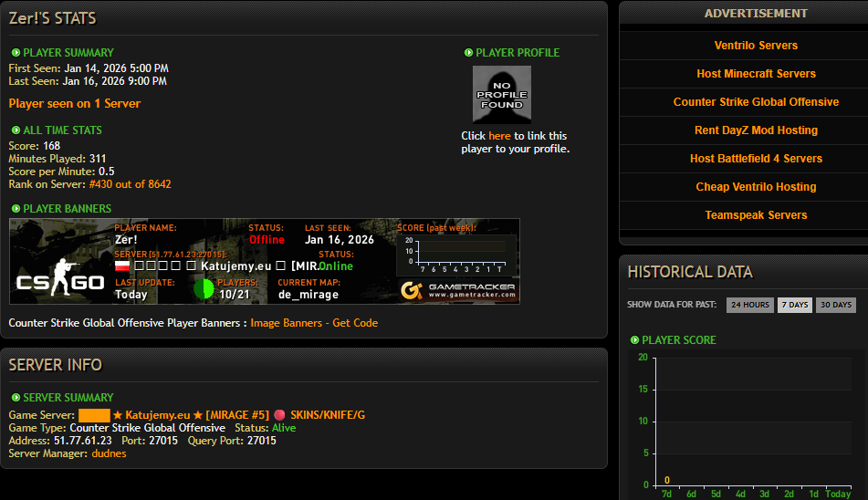Screen dimensions: 868x500
Task: Open Counter Strike Global Offensive ad link
Action: [756, 102]
